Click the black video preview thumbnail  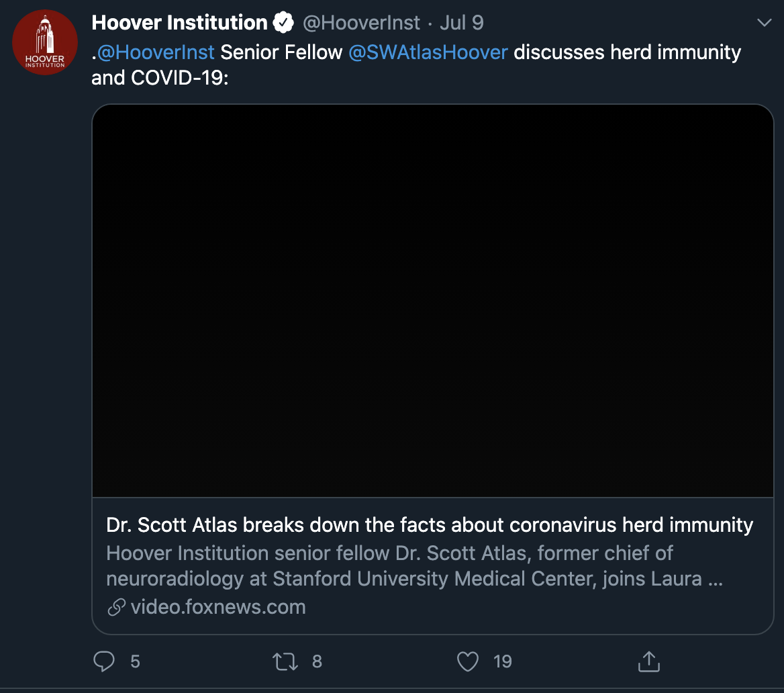point(433,301)
